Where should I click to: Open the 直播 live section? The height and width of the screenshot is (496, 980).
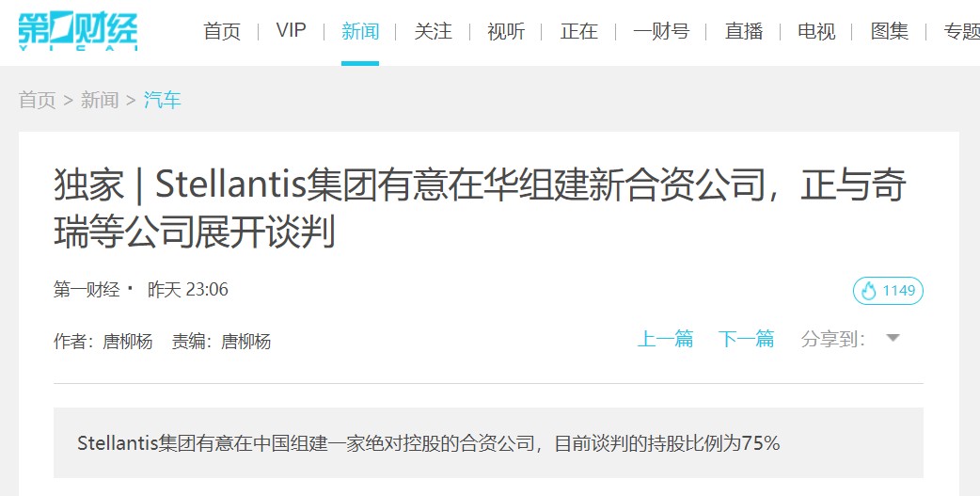point(744,31)
